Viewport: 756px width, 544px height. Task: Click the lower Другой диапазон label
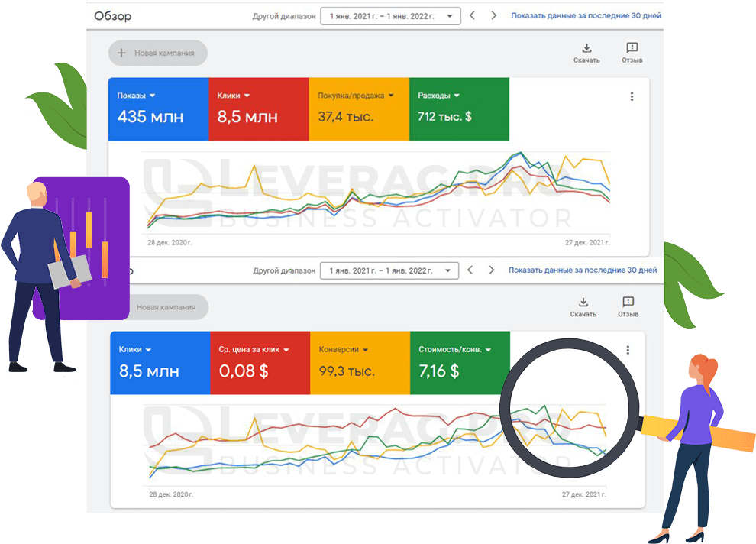(x=284, y=271)
